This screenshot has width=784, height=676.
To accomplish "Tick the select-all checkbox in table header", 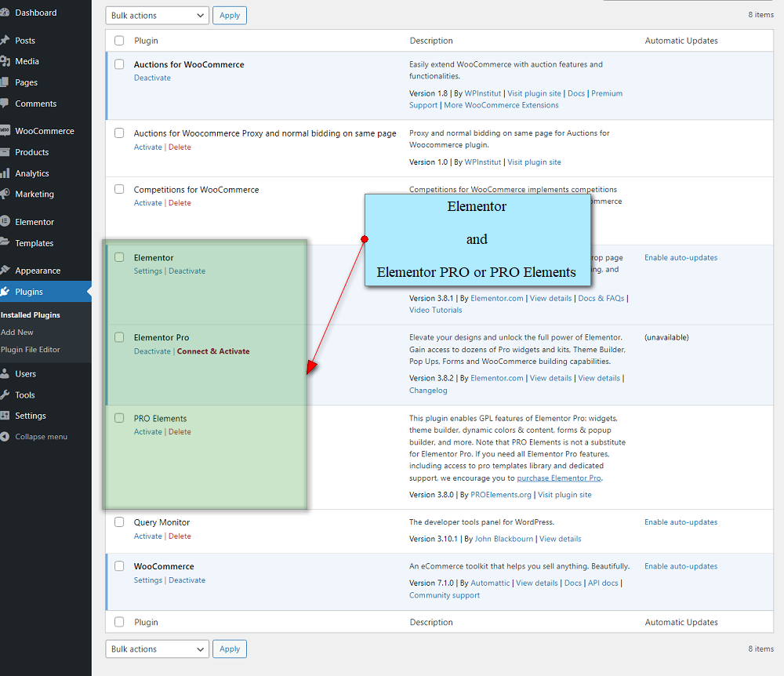I will (x=119, y=41).
